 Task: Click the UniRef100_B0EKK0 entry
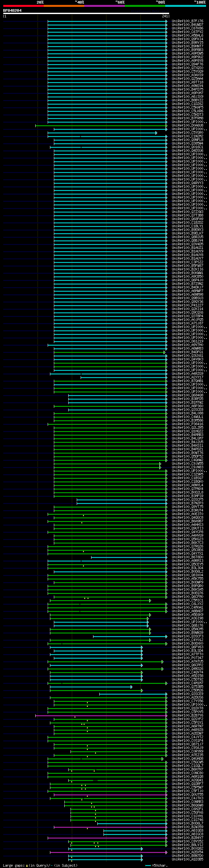click(187, 643)
